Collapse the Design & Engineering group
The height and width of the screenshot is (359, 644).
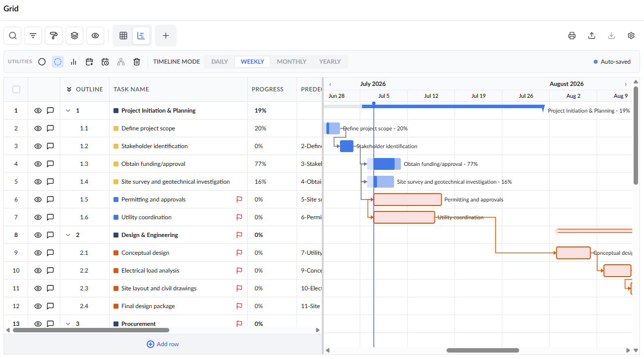tap(69, 235)
